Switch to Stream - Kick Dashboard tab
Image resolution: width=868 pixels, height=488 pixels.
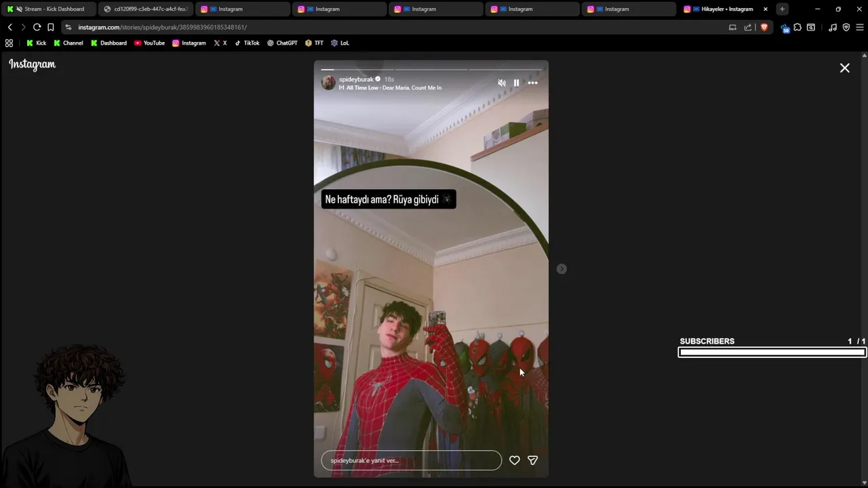point(47,9)
